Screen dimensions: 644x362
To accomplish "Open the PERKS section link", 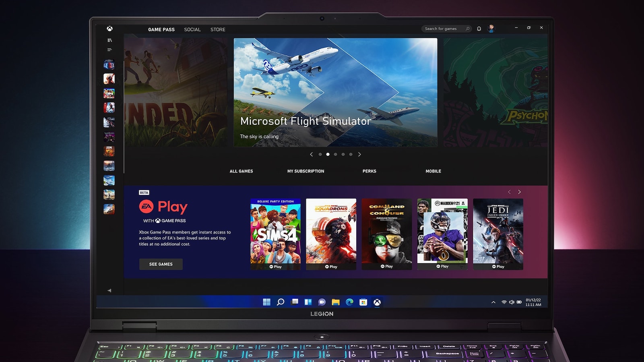I will (369, 171).
